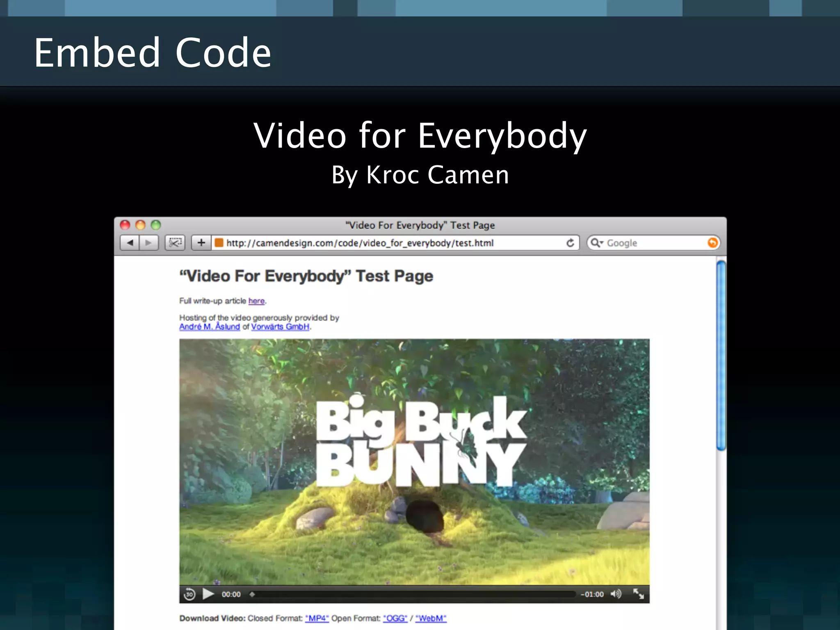Enter fullscreen with the expand arrows icon
This screenshot has width=840, height=630.
(x=638, y=594)
